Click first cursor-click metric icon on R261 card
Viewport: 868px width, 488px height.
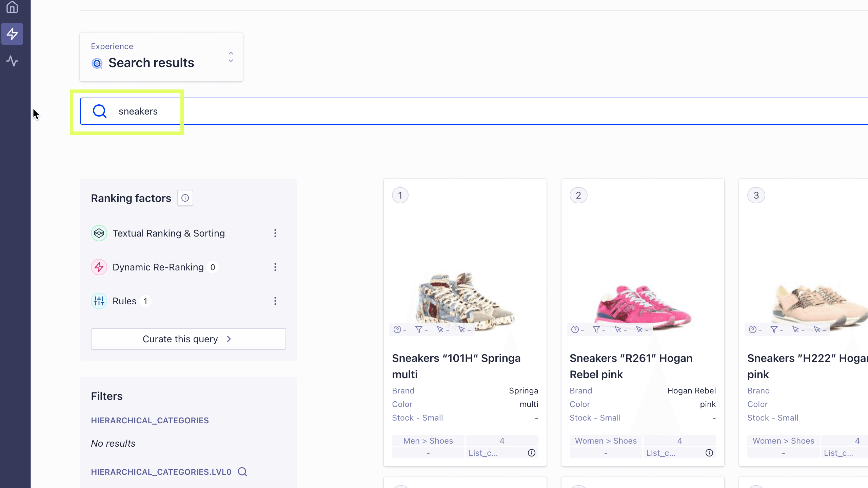[618, 329]
